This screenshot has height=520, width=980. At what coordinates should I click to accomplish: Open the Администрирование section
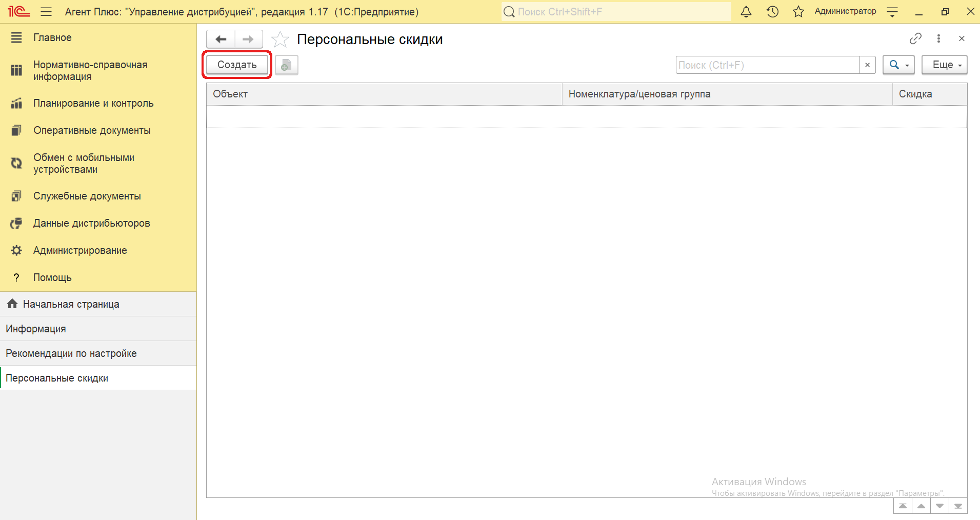(80, 250)
